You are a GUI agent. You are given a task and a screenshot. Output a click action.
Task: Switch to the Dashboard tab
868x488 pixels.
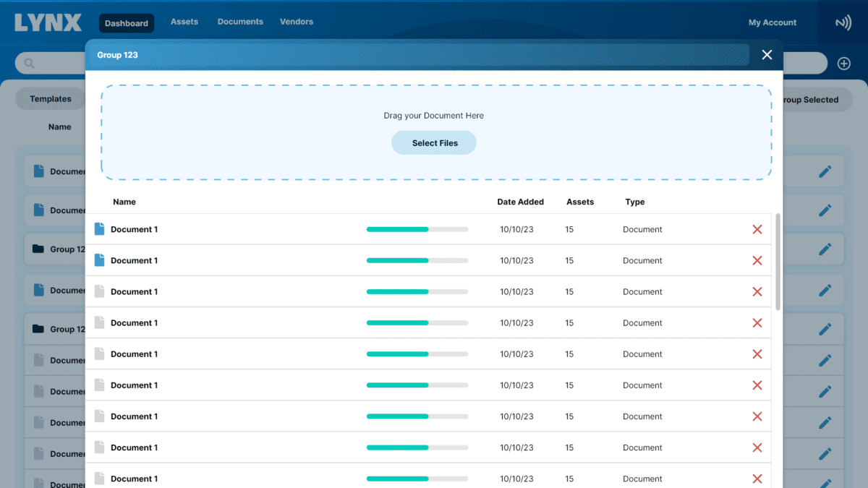pyautogui.click(x=127, y=23)
